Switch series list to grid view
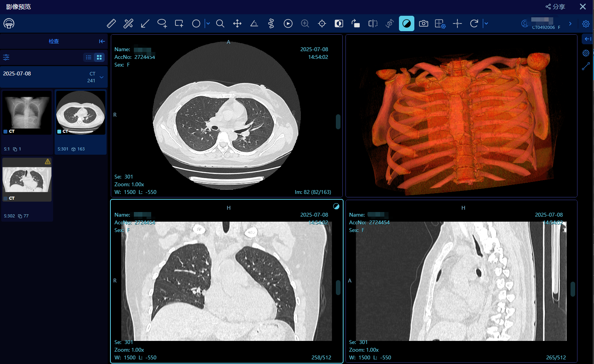Screen dimensions: 594x364 [x=99, y=57]
